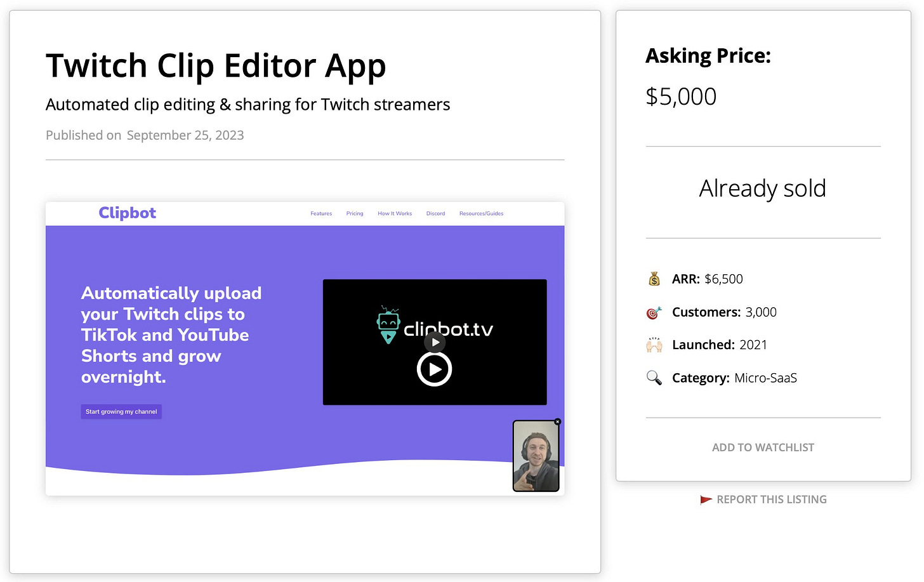Open the Discord nav link
924x582 pixels.
(x=435, y=213)
